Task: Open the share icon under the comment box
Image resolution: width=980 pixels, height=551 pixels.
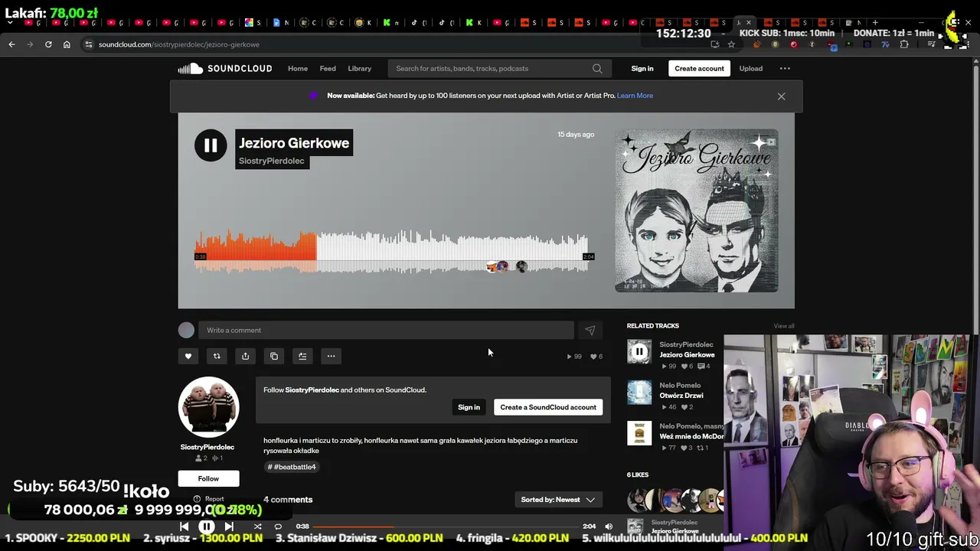Action: 245,356
